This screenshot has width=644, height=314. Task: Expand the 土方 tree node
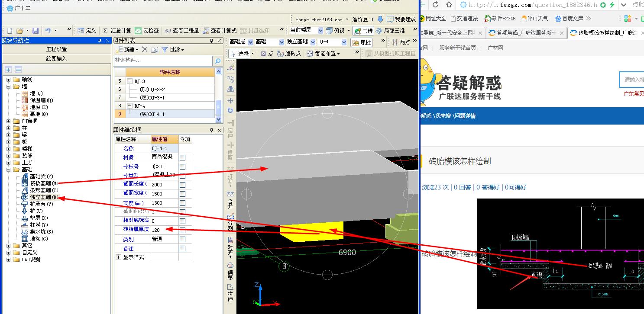[x=8, y=163]
